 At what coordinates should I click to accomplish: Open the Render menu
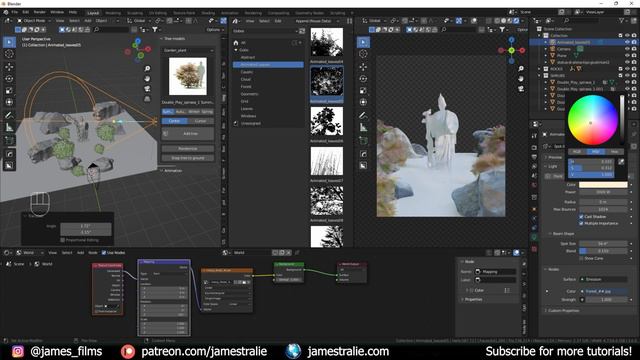40,12
